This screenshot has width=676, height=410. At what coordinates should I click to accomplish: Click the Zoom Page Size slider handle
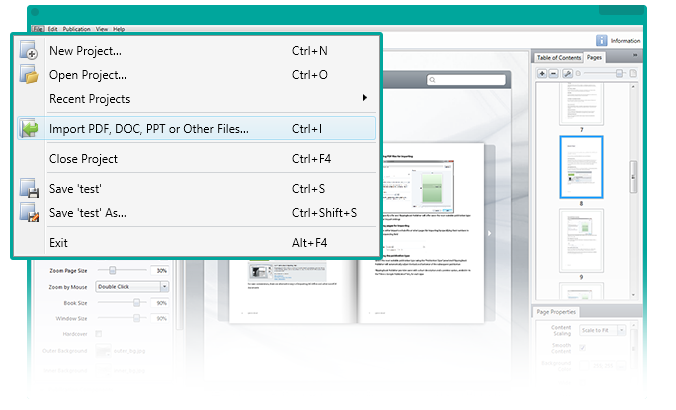coord(113,270)
